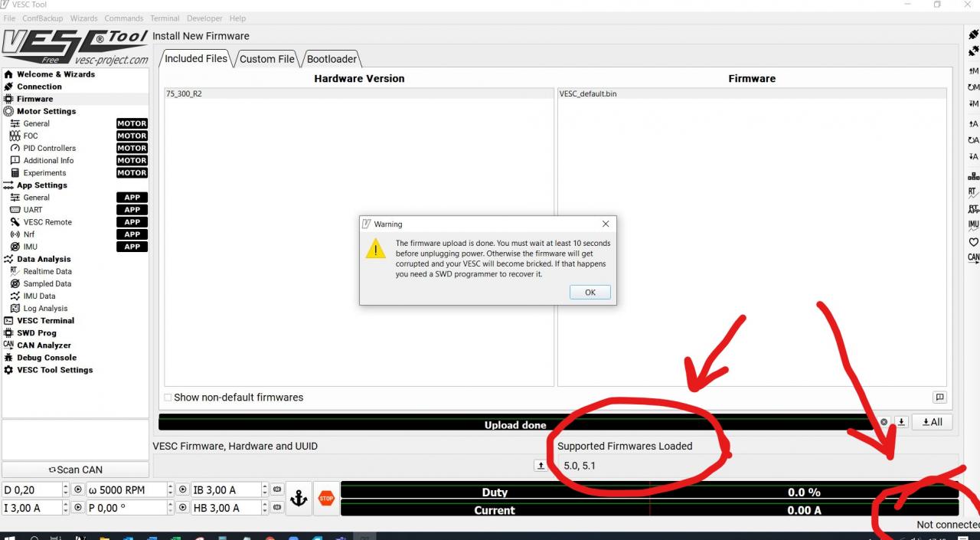Open the Wizards menu

84,18
